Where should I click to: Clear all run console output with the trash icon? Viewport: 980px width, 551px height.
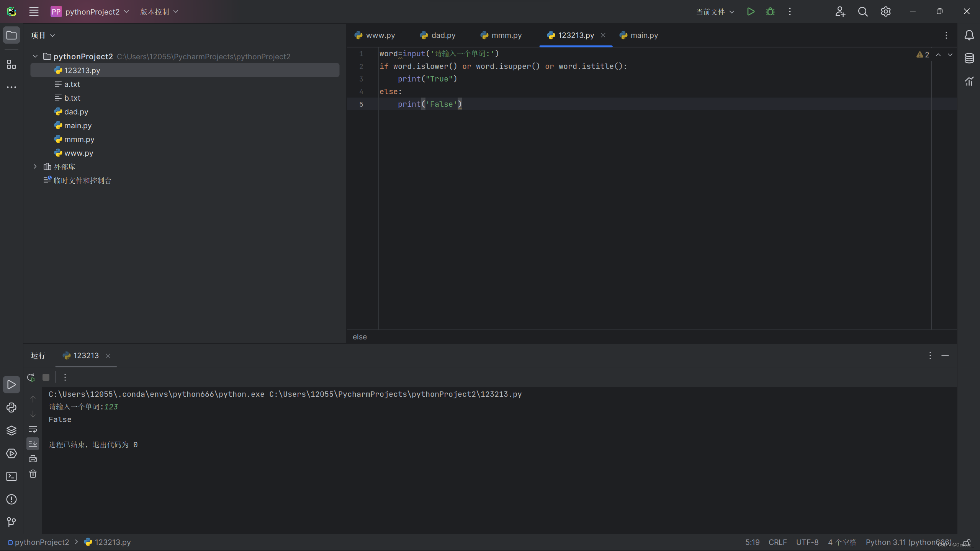33,474
